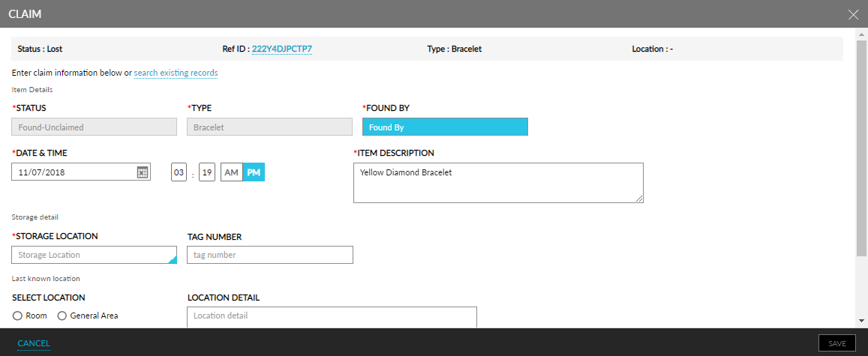Cancel the claim form

click(34, 343)
